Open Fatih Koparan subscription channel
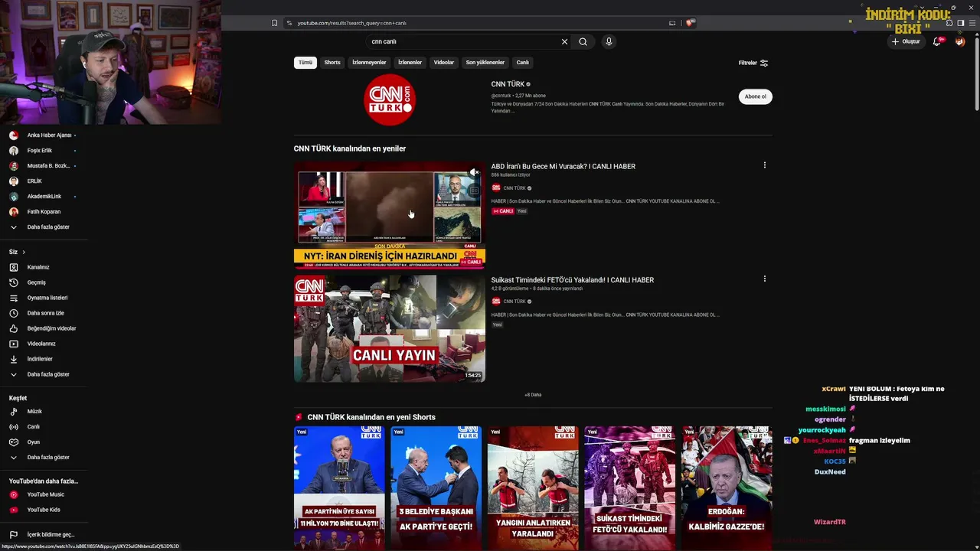980x551 pixels. (x=44, y=212)
